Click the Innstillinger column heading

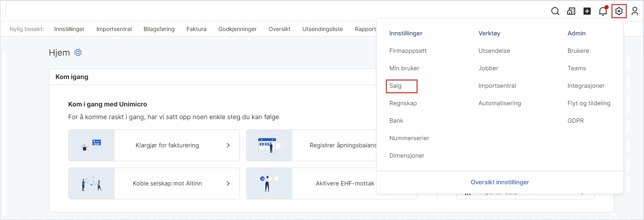406,33
